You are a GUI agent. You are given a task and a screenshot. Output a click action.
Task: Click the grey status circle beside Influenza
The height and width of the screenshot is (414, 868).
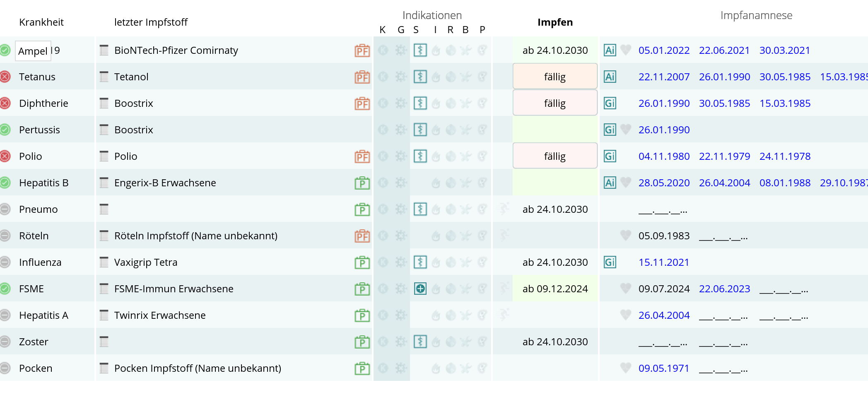click(5, 262)
